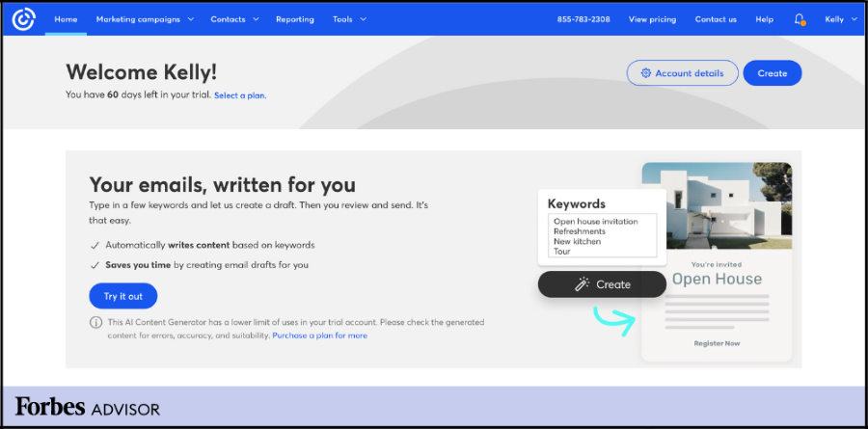Click the Open House house photo thumbnail
868x429 pixels.
[x=717, y=206]
